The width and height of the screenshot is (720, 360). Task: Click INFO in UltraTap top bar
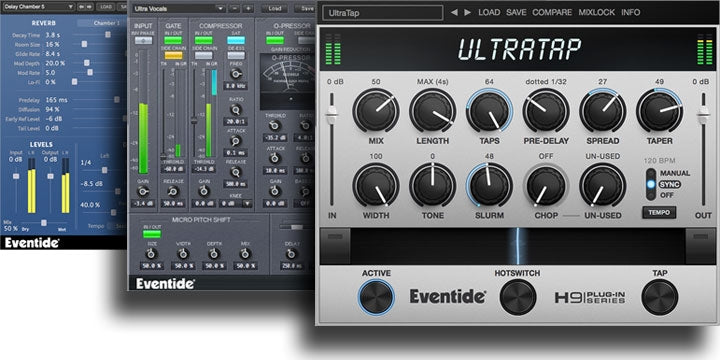click(630, 12)
